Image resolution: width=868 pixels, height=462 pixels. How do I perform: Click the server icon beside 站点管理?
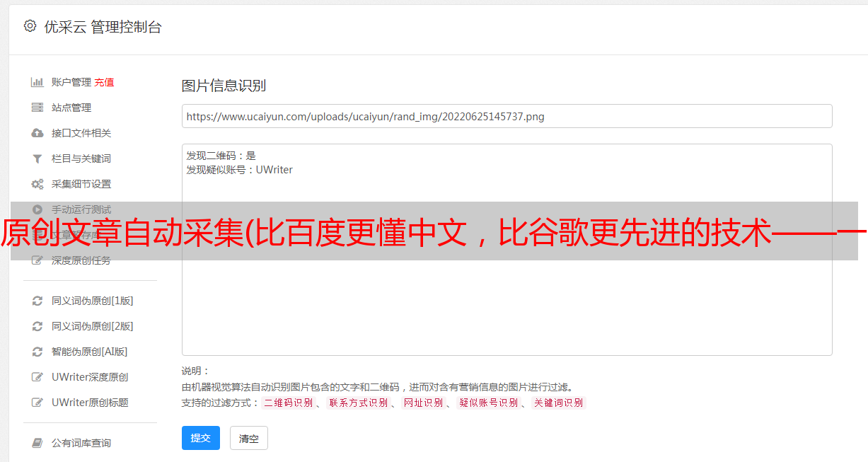tap(37, 108)
